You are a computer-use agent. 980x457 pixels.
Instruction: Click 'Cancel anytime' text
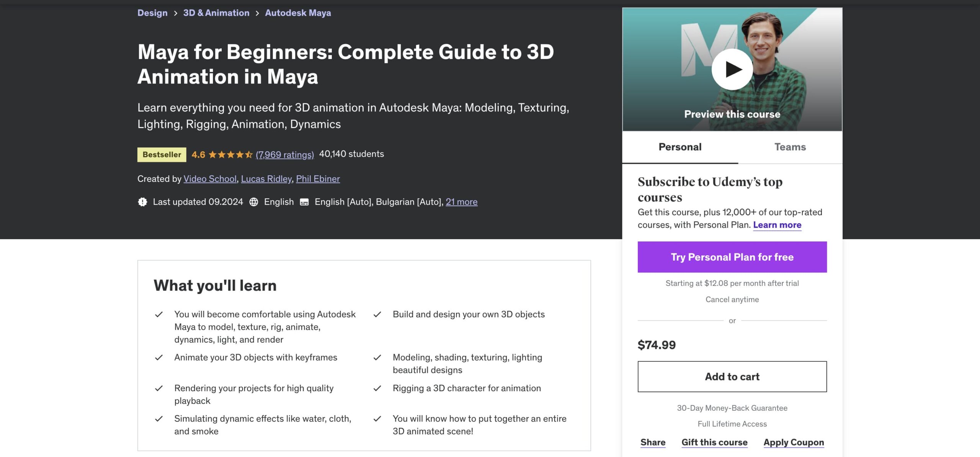pyautogui.click(x=732, y=299)
